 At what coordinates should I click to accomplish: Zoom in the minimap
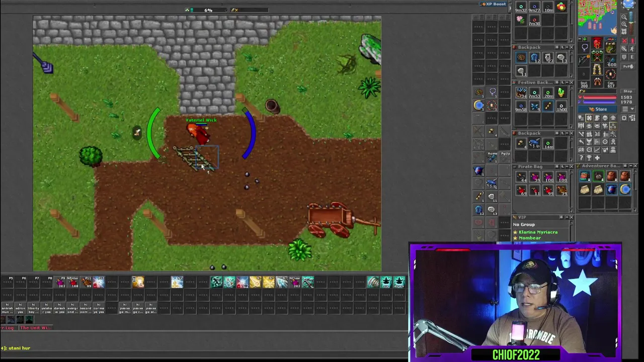(624, 24)
